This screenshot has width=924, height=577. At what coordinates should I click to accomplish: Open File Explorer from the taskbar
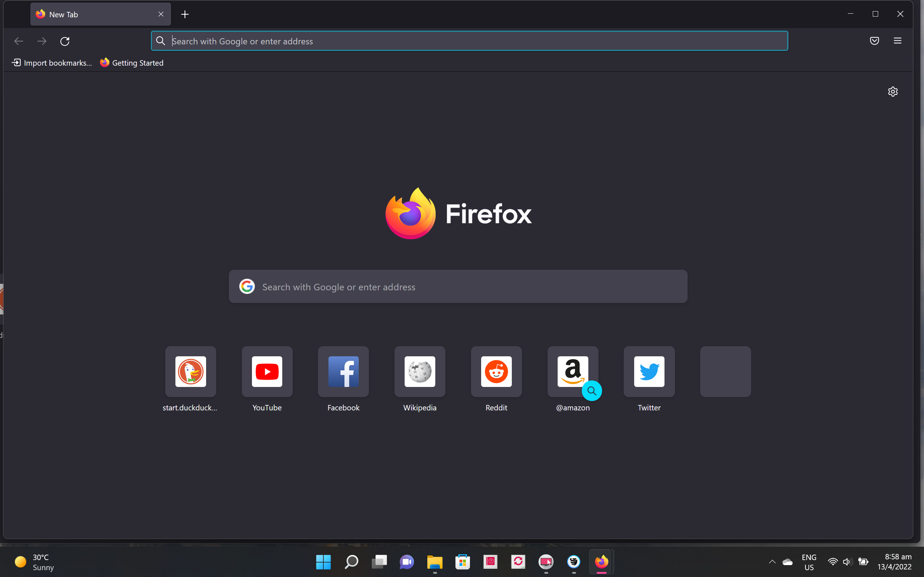[435, 562]
